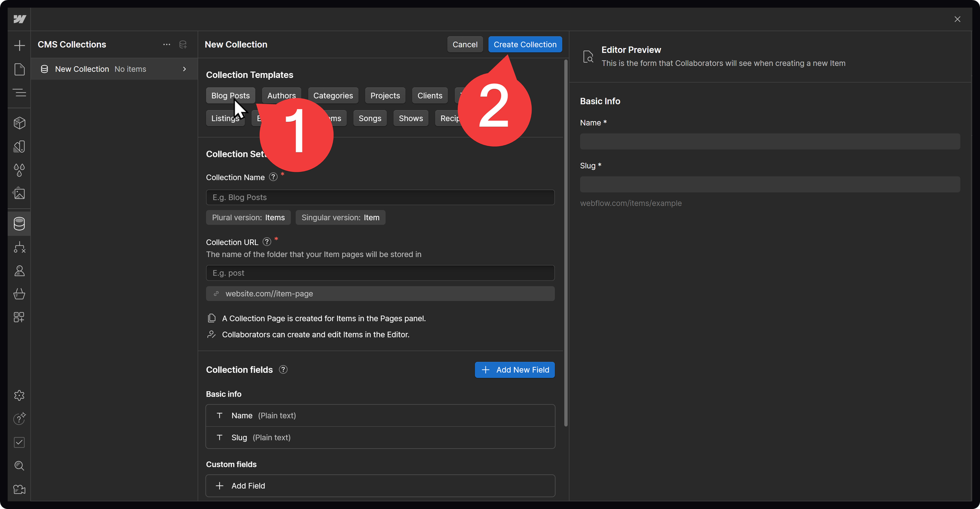Screen dimensions: 980x509
Task: Open the Components panel
Action: pos(20,123)
